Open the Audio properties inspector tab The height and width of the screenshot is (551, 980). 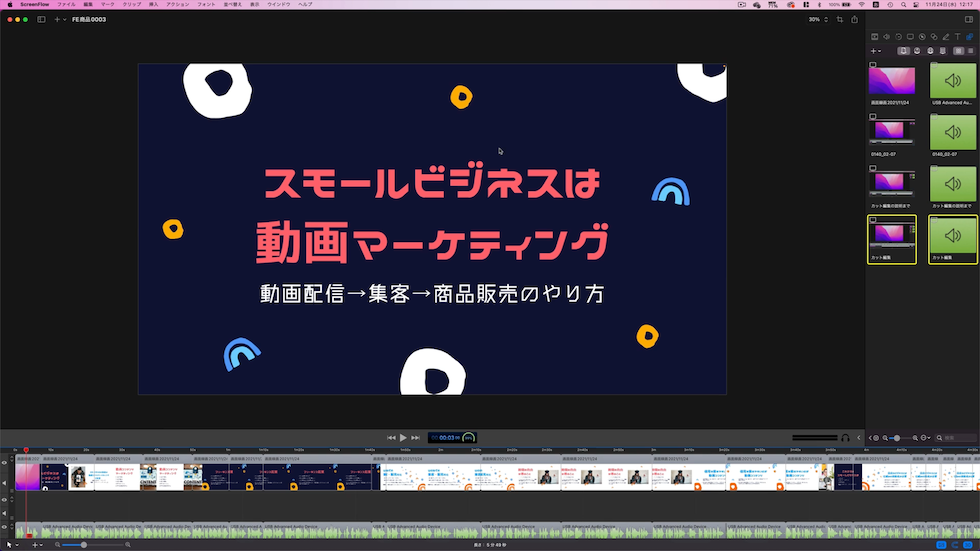[x=886, y=37]
